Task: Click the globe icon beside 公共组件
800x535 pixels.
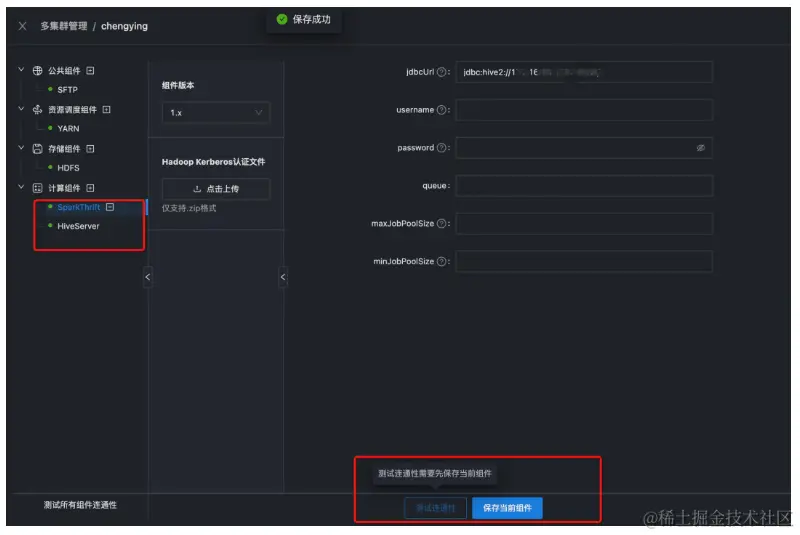Action: tap(37, 70)
